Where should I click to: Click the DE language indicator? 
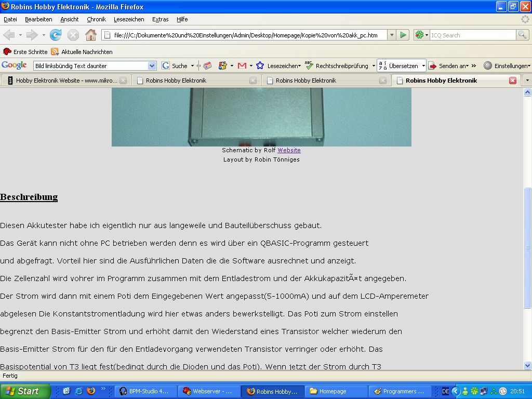(x=445, y=391)
